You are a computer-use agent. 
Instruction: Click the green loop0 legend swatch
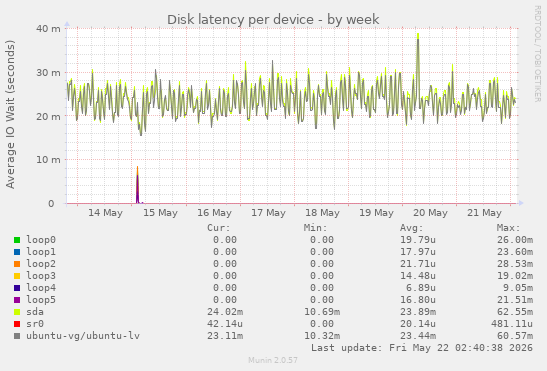[17, 240]
